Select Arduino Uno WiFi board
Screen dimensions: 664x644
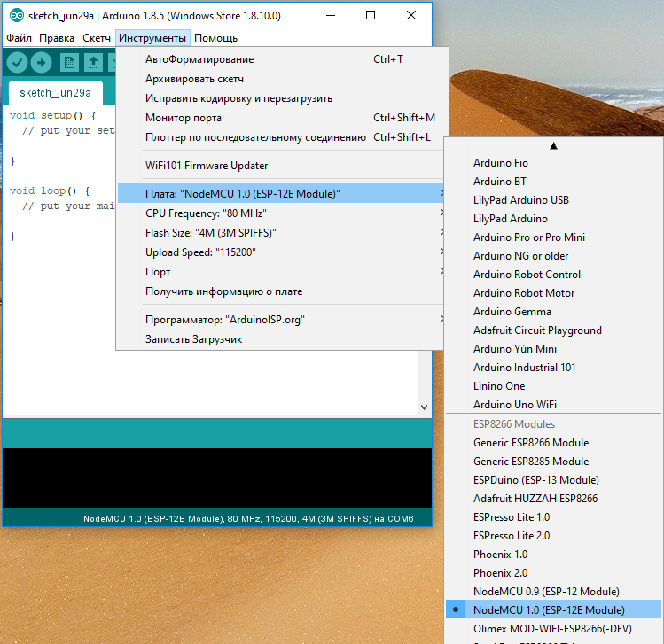tap(553, 405)
